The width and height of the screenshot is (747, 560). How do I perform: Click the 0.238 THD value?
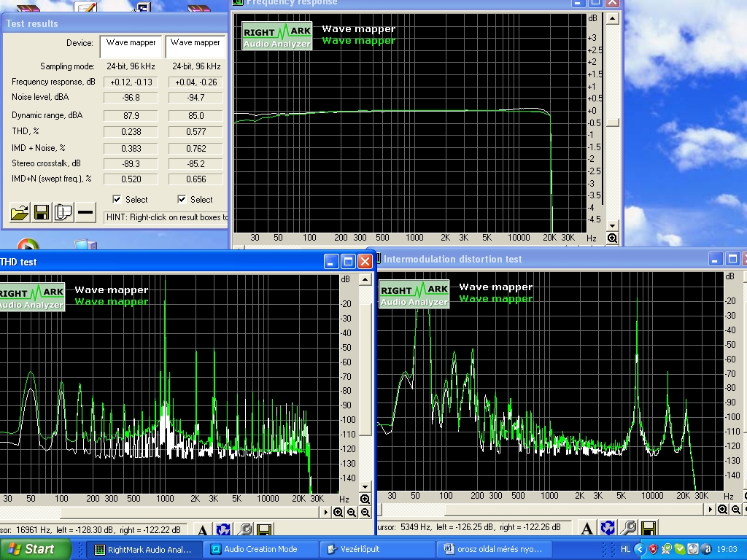click(x=131, y=132)
